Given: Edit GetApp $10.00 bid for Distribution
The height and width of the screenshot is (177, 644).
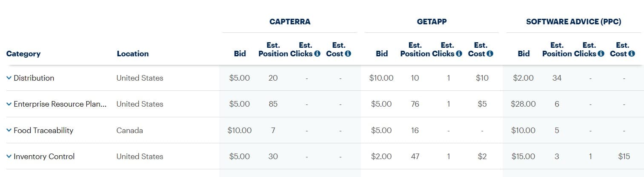Looking at the screenshot, I should [382, 78].
